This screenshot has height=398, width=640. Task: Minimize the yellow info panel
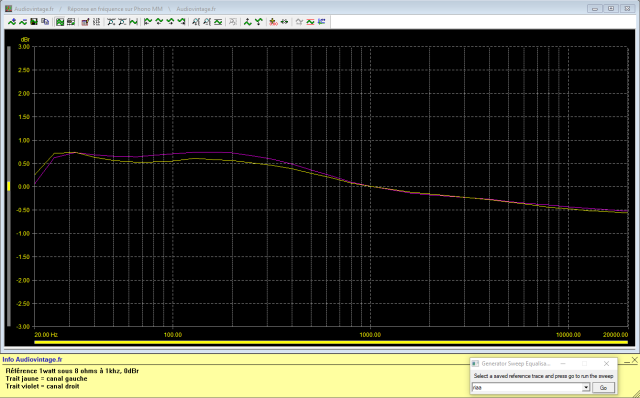click(x=627, y=360)
